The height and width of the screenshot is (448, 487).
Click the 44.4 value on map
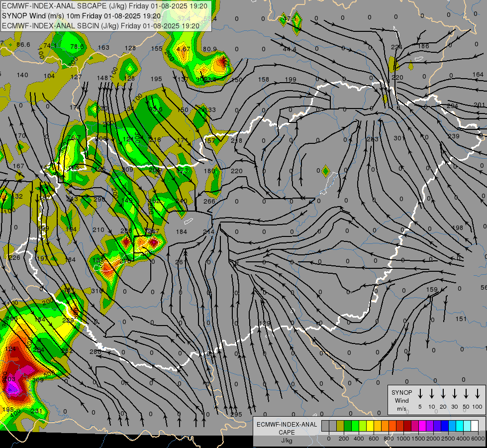(x=290, y=49)
